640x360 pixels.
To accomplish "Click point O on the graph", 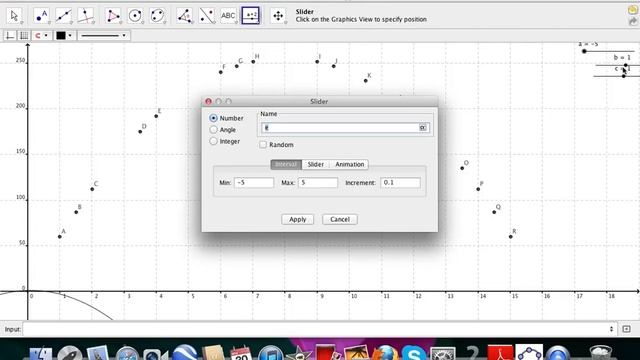I will tap(462, 168).
